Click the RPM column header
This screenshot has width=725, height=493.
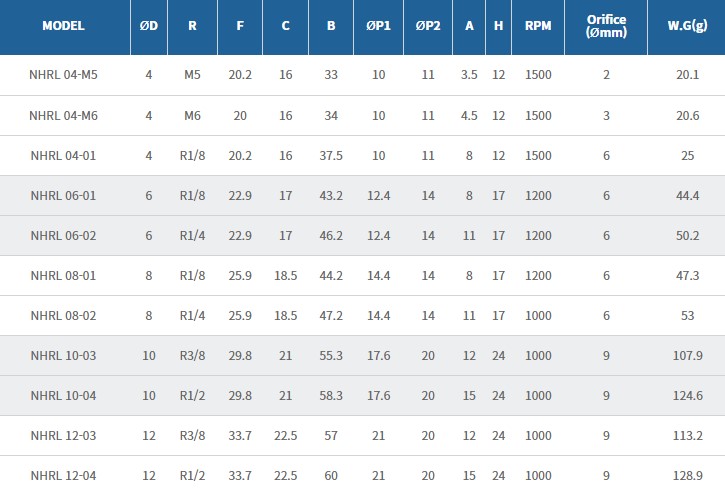(538, 26)
